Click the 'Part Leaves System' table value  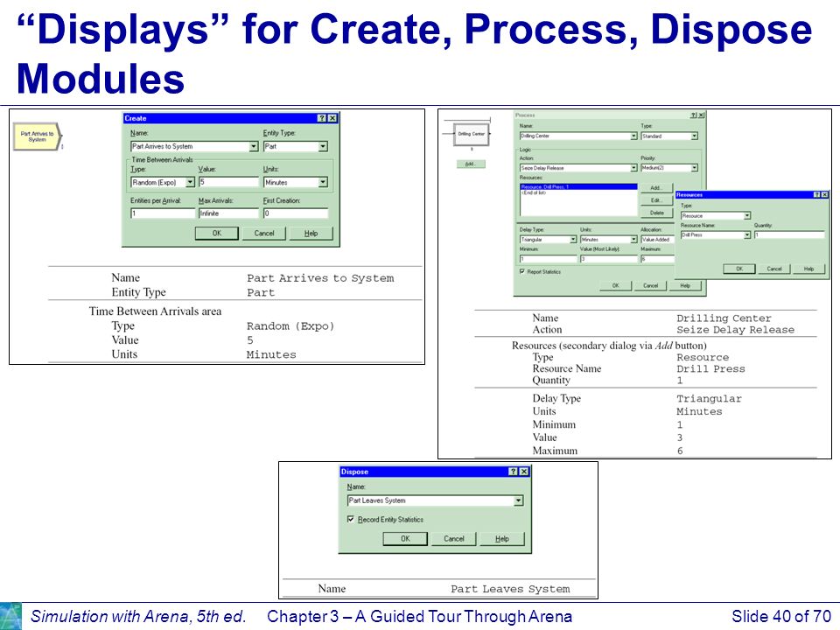point(510,589)
